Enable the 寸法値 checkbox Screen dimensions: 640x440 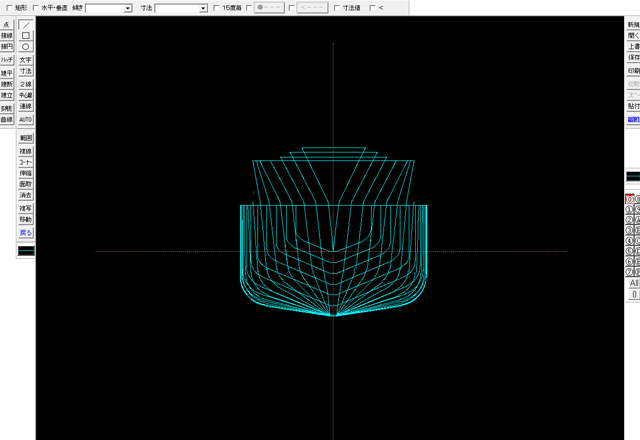coord(337,8)
